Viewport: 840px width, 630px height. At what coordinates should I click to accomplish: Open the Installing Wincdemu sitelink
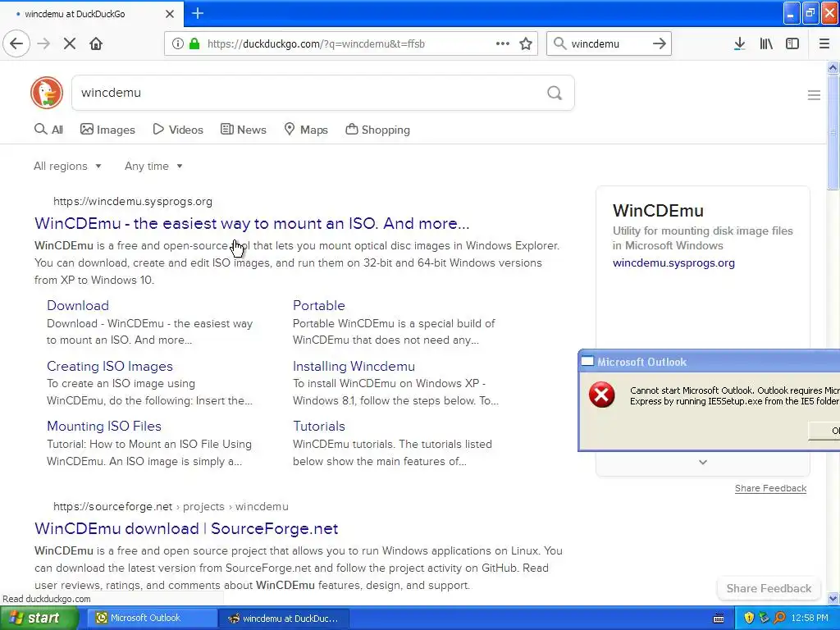tap(354, 366)
